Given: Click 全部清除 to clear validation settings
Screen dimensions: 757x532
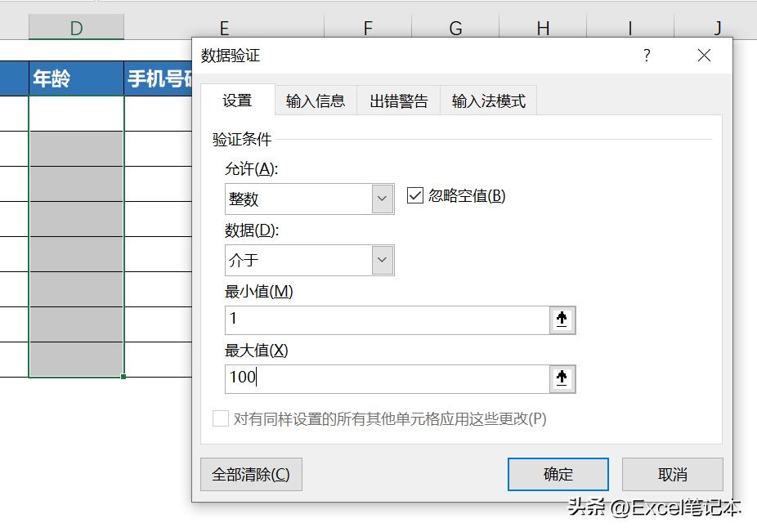Looking at the screenshot, I should (249, 474).
